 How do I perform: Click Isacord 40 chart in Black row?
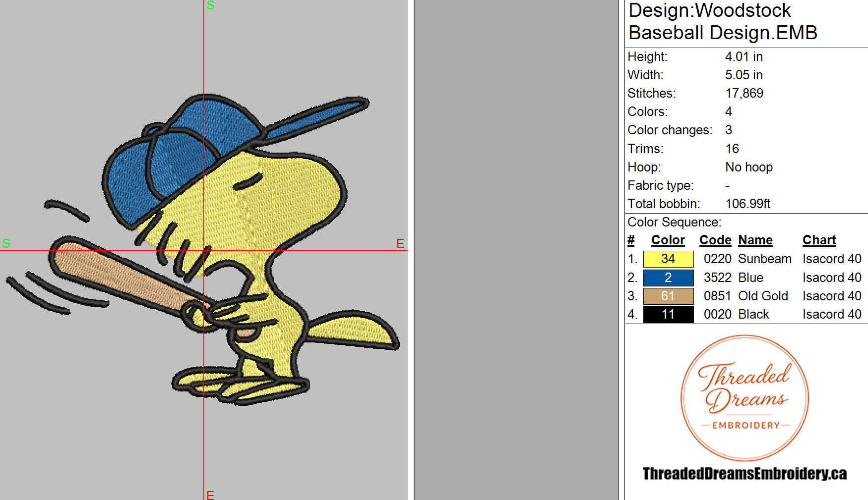(x=832, y=315)
